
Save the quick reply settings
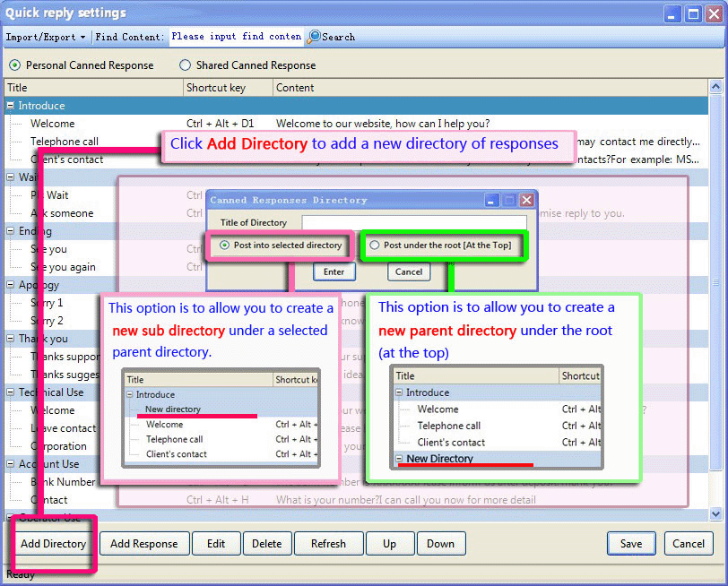click(631, 544)
